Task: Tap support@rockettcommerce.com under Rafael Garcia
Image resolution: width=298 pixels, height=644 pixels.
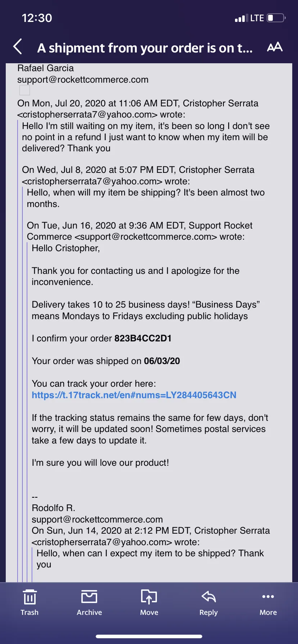Action: 83,80
